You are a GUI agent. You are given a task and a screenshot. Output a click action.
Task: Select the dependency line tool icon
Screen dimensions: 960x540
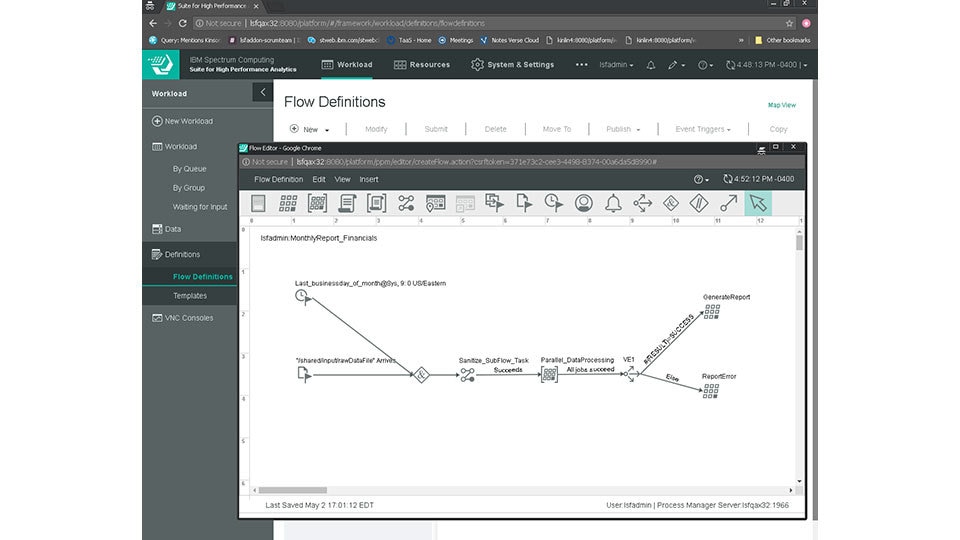tap(729, 203)
